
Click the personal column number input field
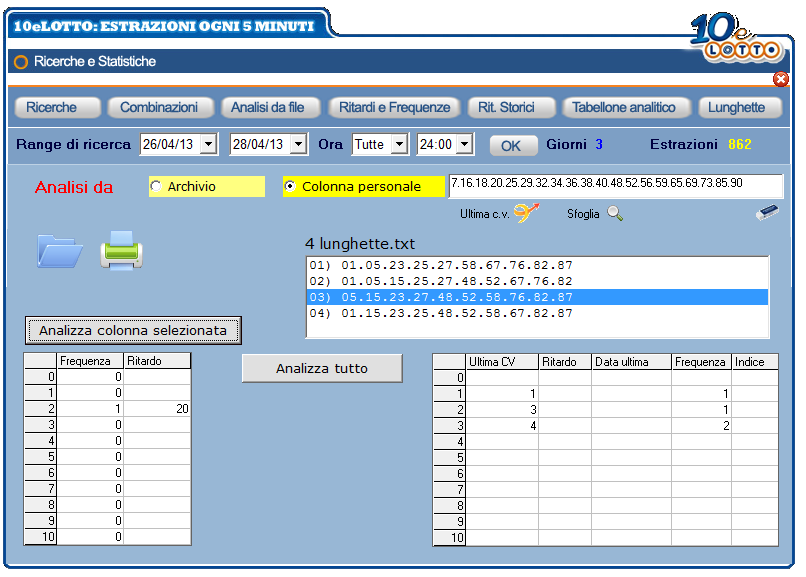coord(616,185)
